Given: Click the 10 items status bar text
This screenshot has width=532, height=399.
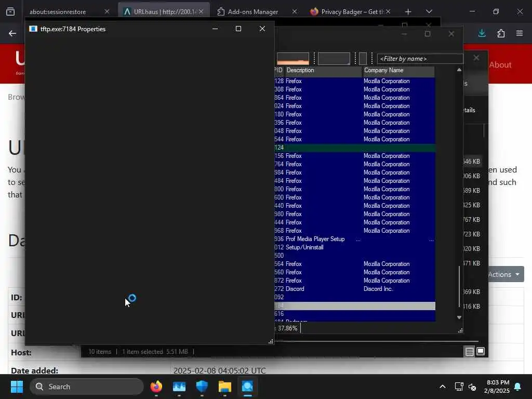Looking at the screenshot, I should pyautogui.click(x=100, y=352).
